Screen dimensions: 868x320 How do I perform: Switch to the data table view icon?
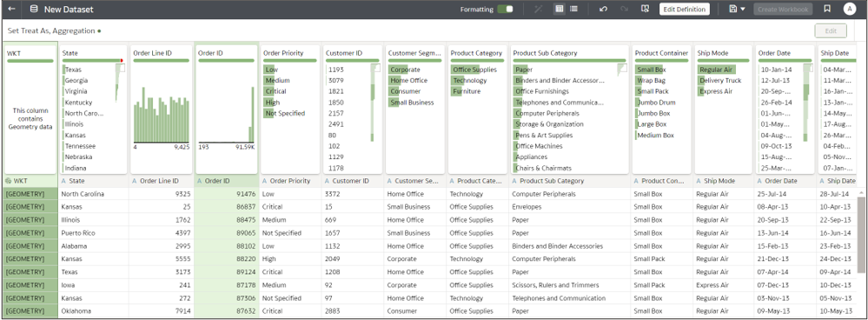(x=560, y=9)
